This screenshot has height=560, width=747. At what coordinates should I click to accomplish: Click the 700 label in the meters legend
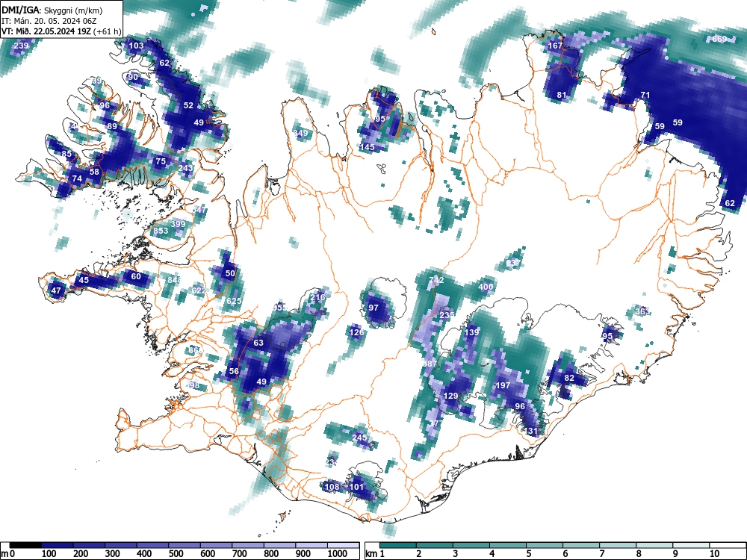pyautogui.click(x=239, y=554)
